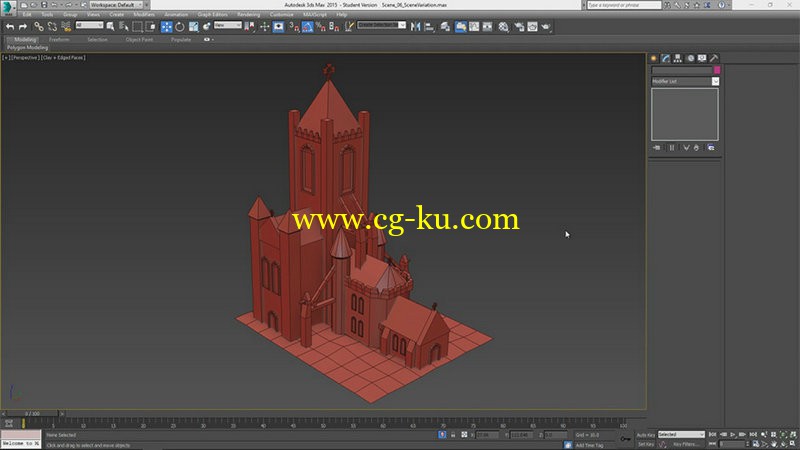Expand the Modifier List dropdown
Image resolution: width=800 pixels, height=450 pixels.
click(x=685, y=81)
